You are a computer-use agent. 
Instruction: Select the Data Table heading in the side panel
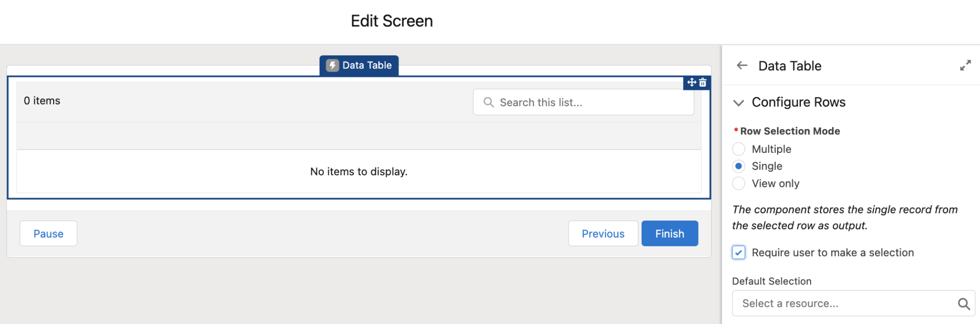[790, 65]
